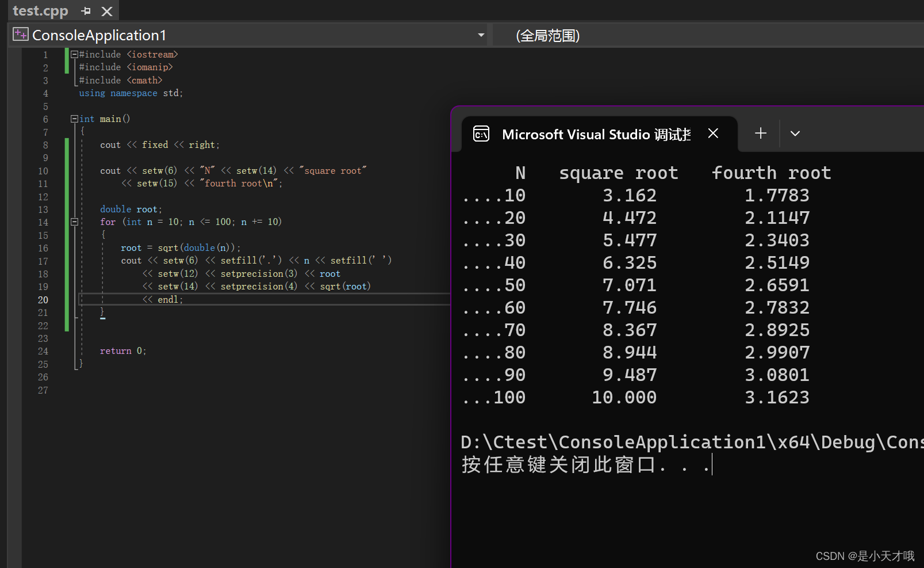The image size is (924, 568).
Task: Click the command prompt icon on the debug console tab
Action: [481, 134]
